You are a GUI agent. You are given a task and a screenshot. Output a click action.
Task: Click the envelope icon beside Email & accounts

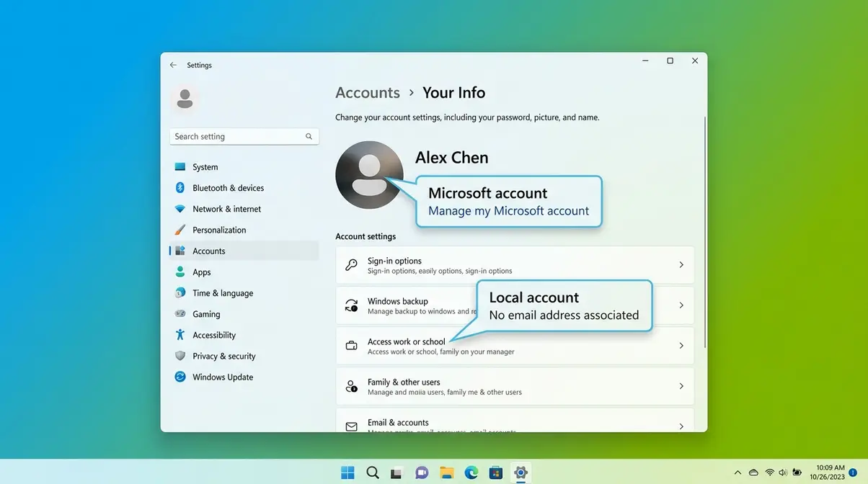(352, 426)
